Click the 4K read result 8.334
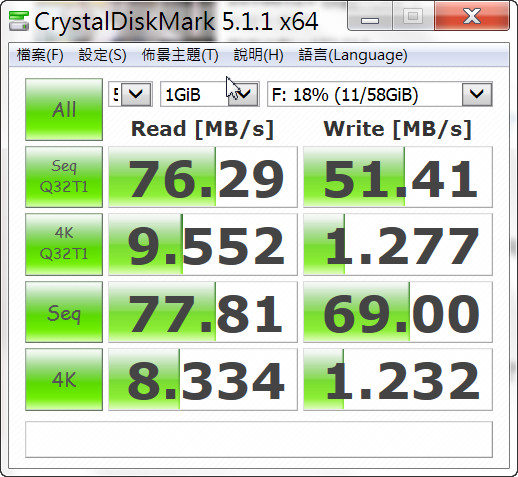 [x=203, y=380]
